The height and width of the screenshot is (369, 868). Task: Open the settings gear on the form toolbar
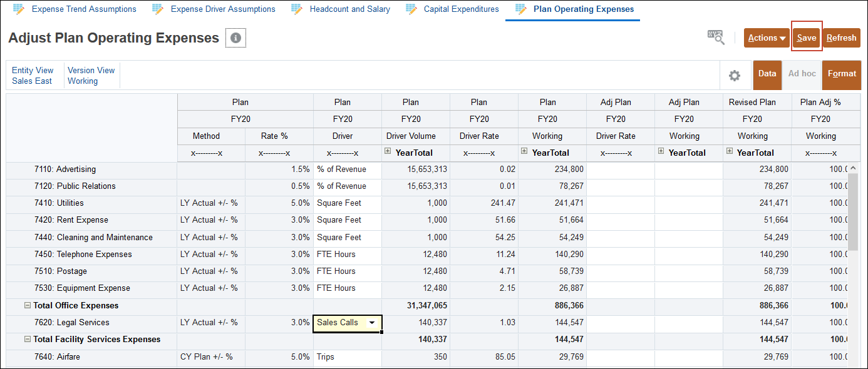735,75
